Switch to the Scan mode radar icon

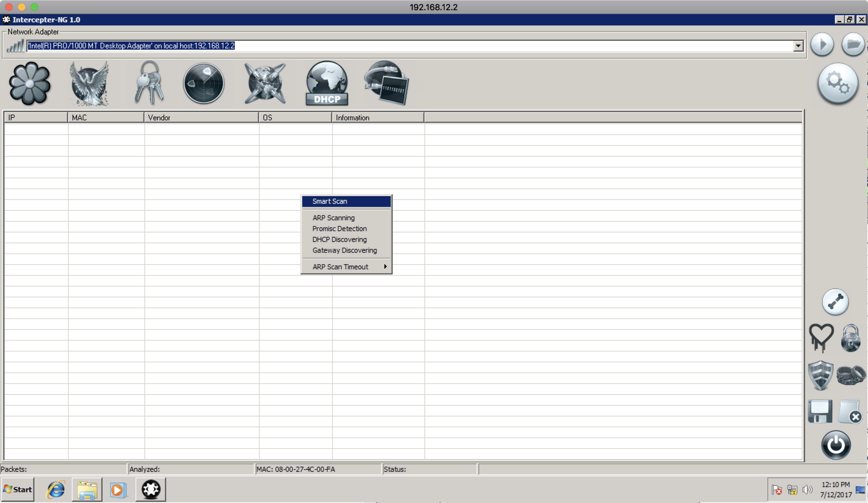click(x=204, y=84)
